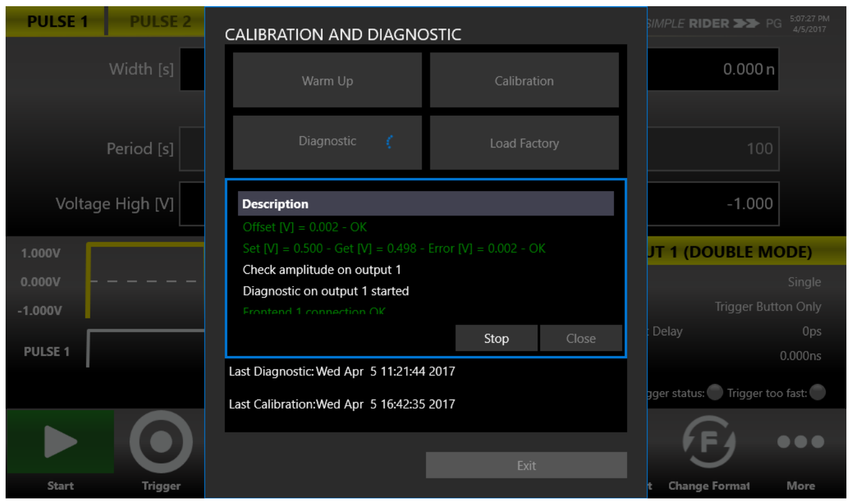Click the Trigger too fast indicator

click(817, 393)
